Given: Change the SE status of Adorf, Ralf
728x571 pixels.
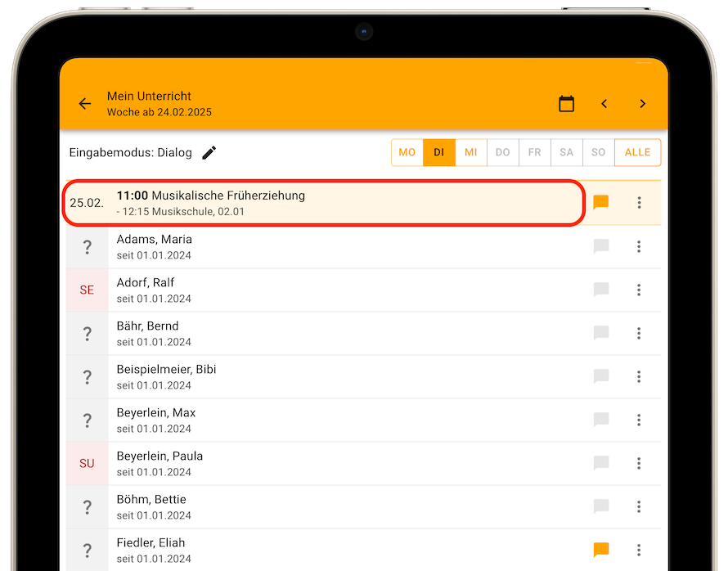Looking at the screenshot, I should point(88,290).
